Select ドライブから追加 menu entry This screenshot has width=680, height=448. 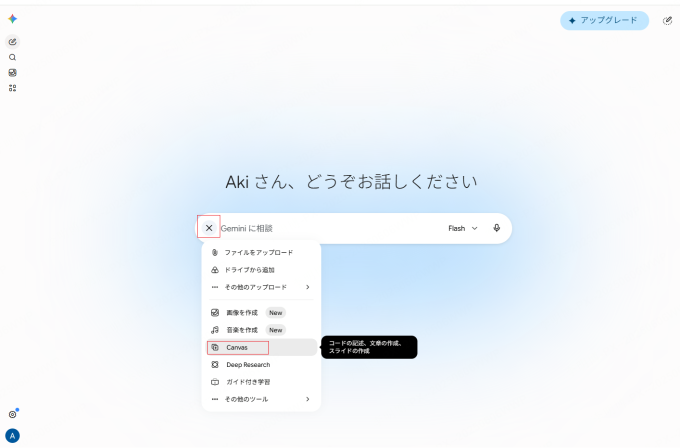pyautogui.click(x=261, y=270)
